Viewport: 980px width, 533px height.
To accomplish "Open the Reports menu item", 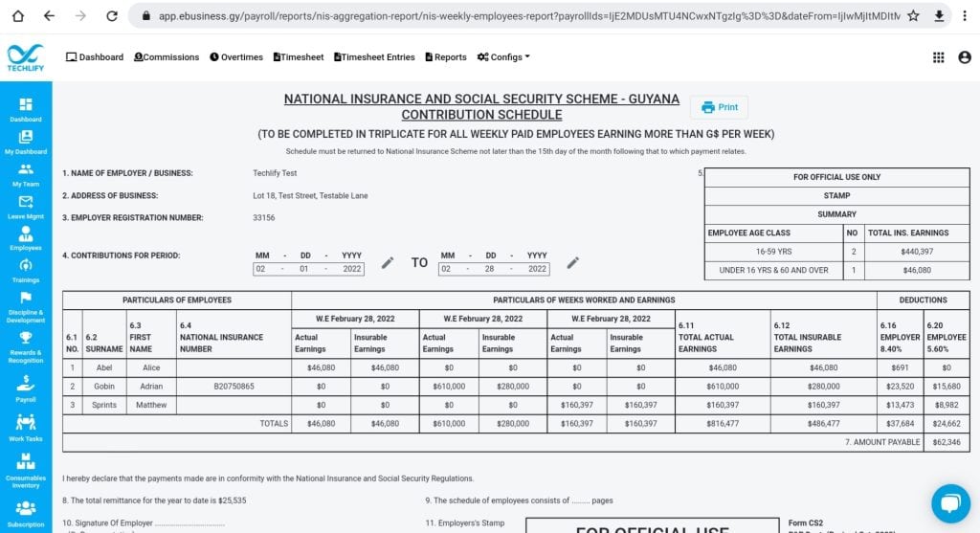I will [x=446, y=56].
